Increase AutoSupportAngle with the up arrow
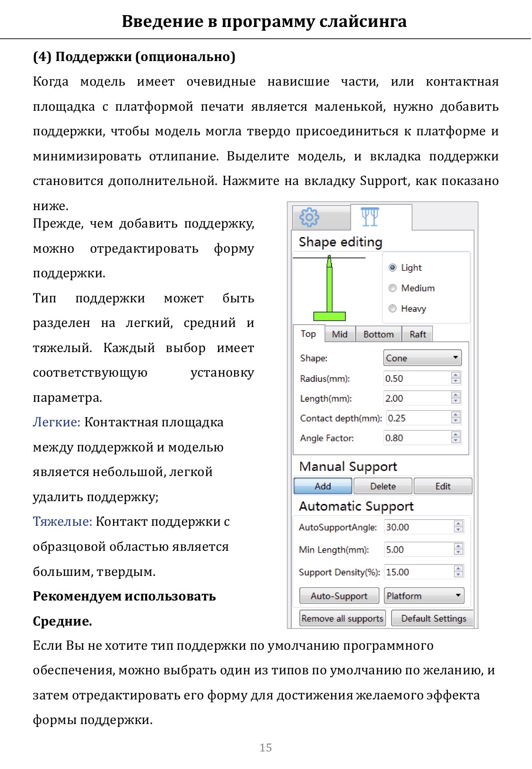The width and height of the screenshot is (532, 769). click(459, 523)
